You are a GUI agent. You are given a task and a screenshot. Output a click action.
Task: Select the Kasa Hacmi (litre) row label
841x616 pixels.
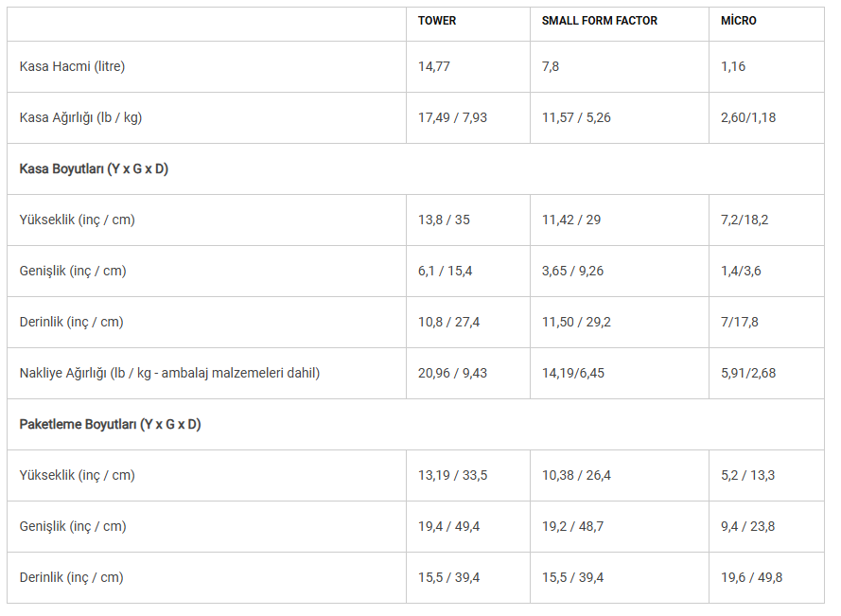tap(73, 66)
